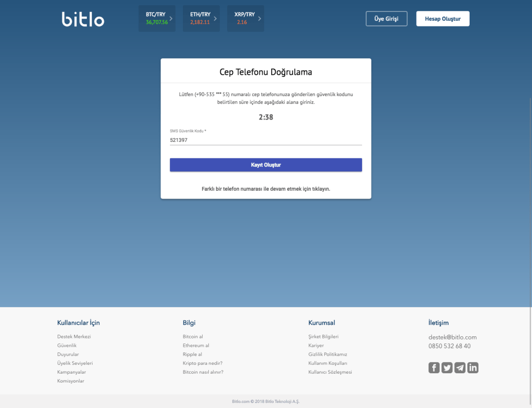Click the Üye Girişi button
The image size is (532, 408).
pos(387,19)
